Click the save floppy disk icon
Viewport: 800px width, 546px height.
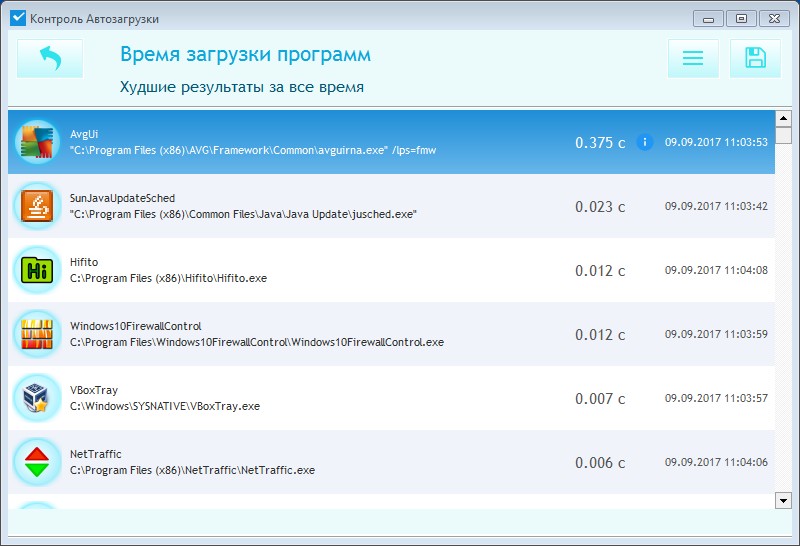[x=755, y=59]
